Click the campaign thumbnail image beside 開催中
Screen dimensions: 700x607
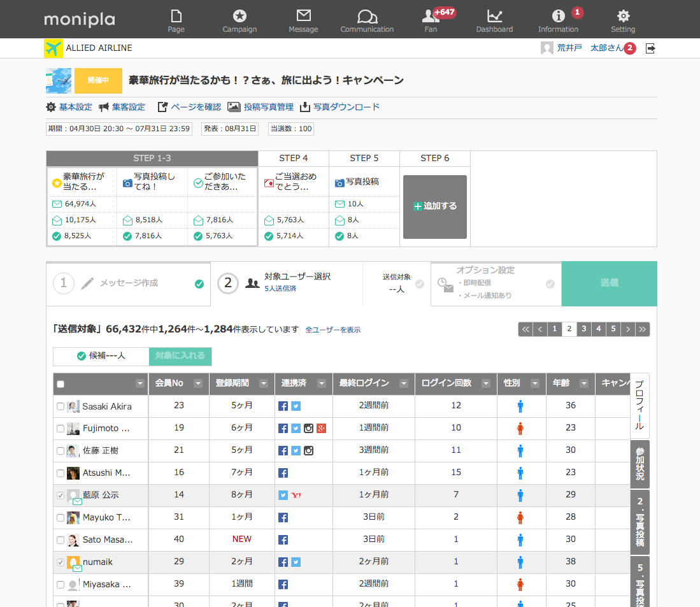click(59, 81)
